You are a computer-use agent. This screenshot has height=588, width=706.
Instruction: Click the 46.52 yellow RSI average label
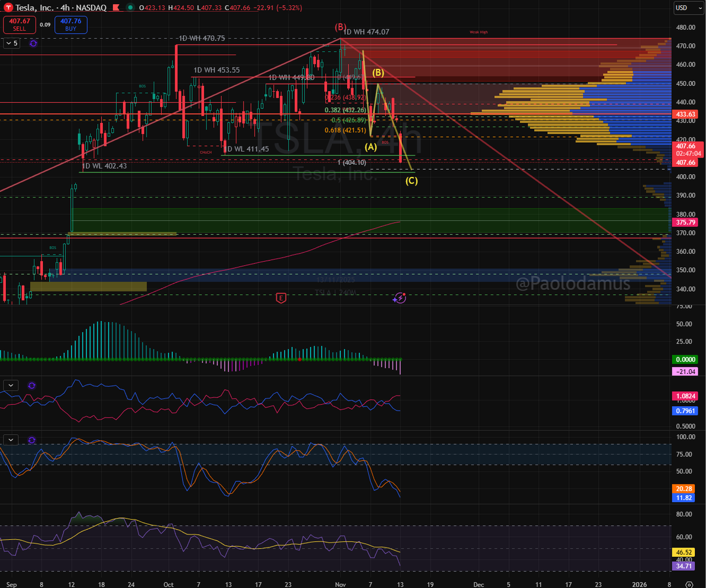(684, 553)
